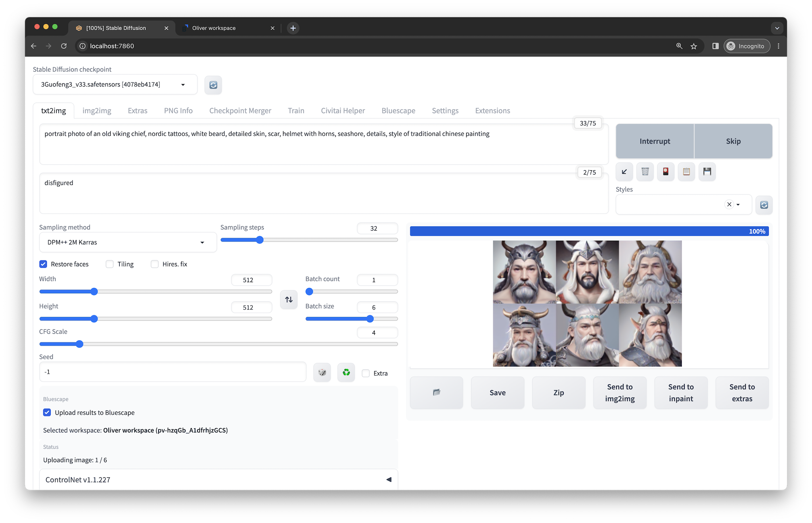812x523 pixels.
Task: Open the Sampling method dropdown
Action: pos(128,242)
